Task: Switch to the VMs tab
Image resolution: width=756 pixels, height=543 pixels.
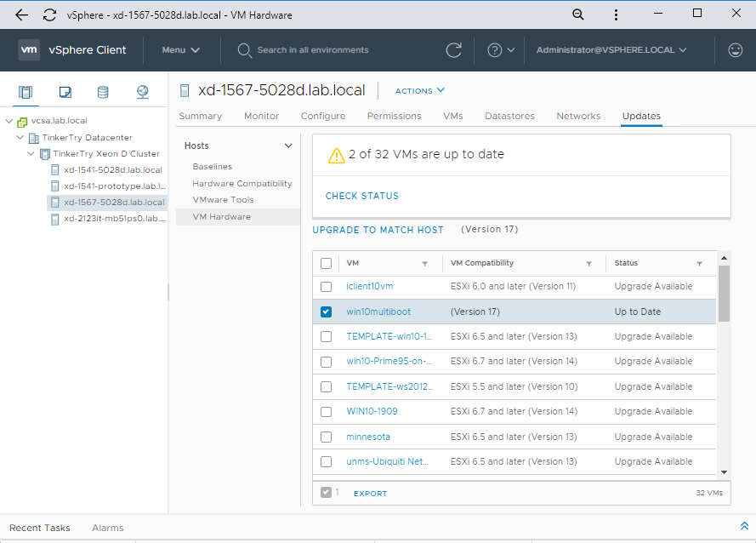Action: 452,116
